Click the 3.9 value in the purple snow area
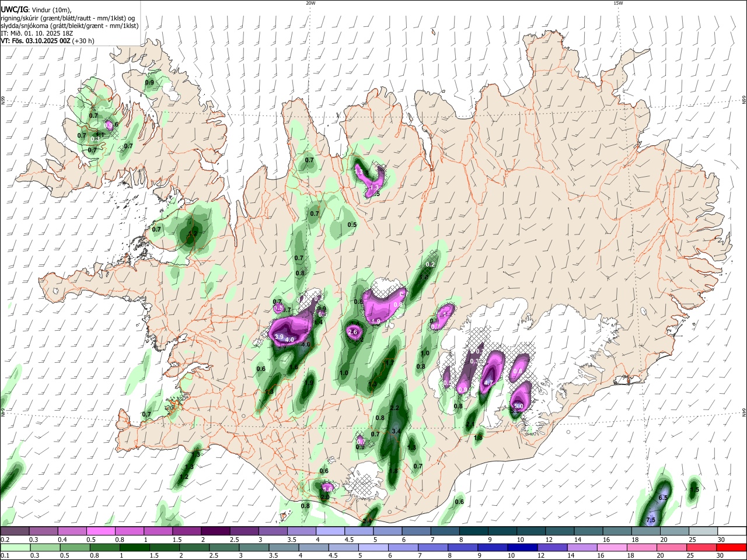This screenshot has width=747, height=560. tap(279, 337)
